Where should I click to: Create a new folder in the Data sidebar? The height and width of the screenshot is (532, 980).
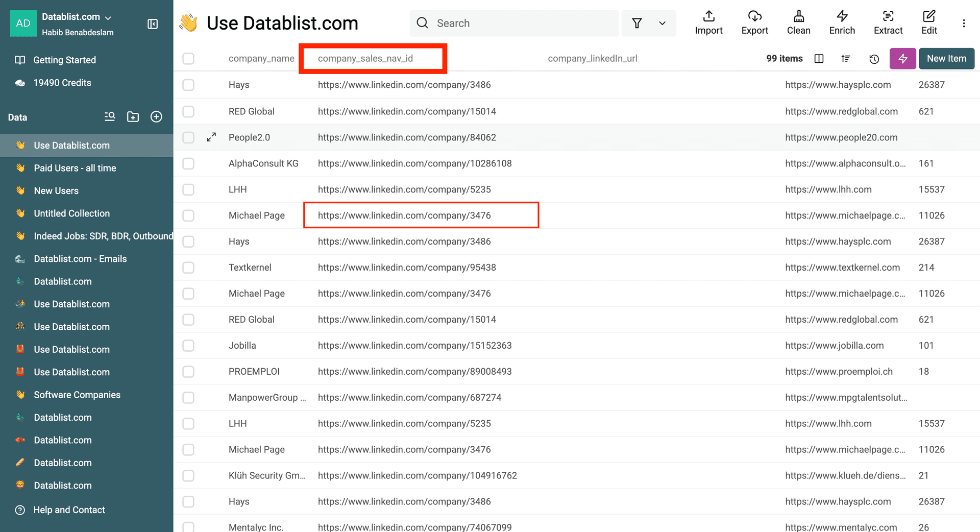133,116
